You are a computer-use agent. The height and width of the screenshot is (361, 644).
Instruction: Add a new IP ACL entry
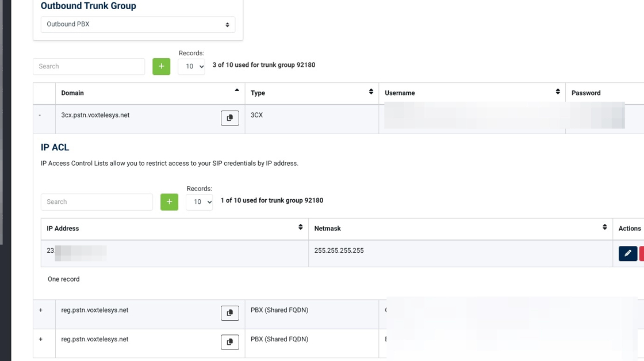[x=169, y=202]
